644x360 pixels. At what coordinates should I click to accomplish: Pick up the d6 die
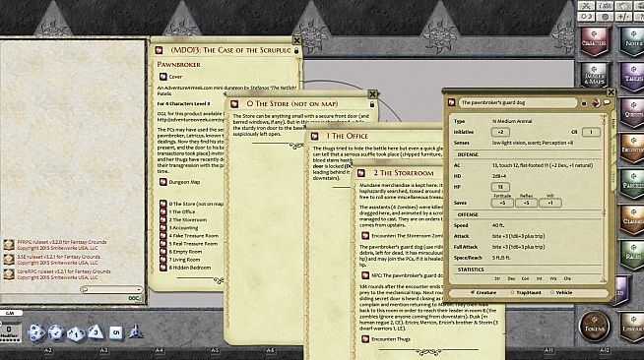pyautogui.click(x=116, y=332)
